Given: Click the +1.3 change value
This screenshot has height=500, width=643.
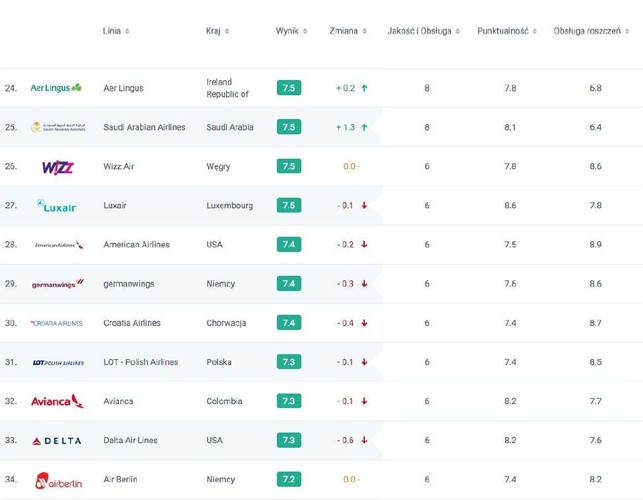Looking at the screenshot, I should coord(346,128).
